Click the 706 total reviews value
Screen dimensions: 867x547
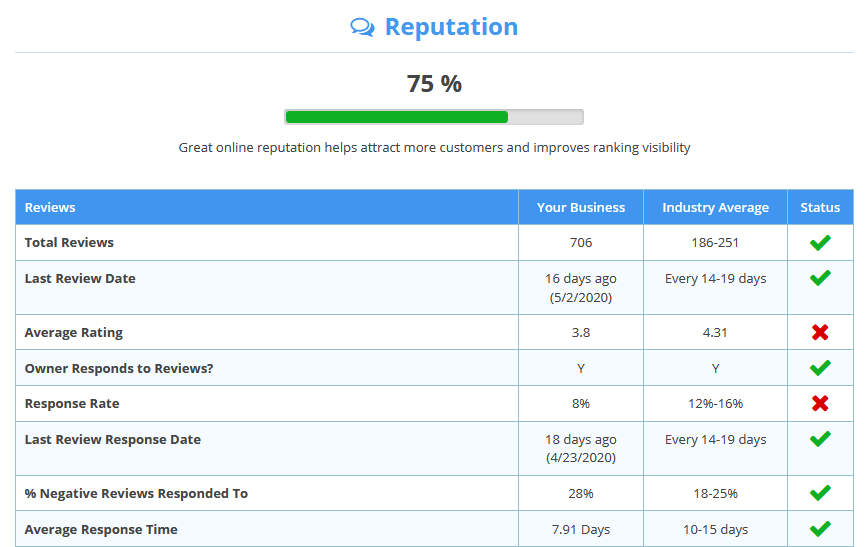coord(581,242)
